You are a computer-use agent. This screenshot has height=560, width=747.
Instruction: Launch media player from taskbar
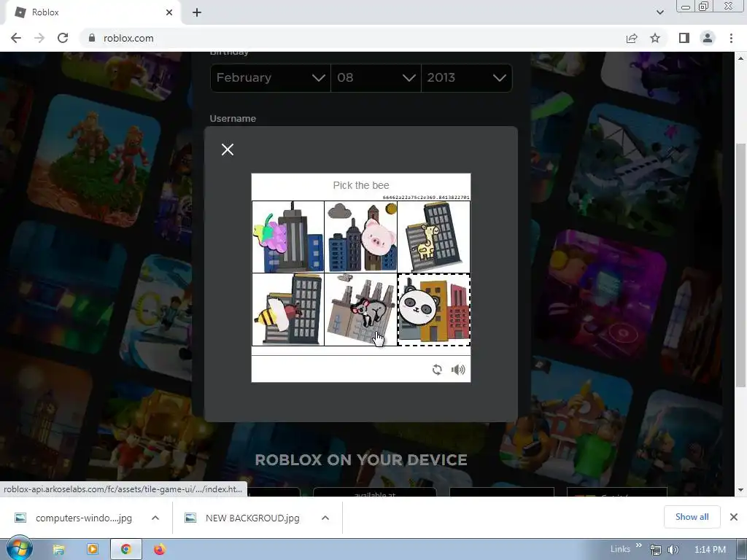(93, 550)
